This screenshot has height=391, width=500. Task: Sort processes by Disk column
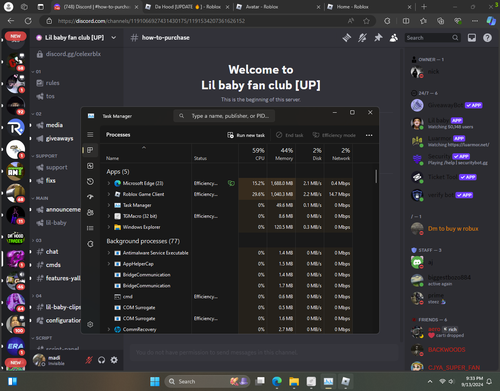[x=310, y=154]
